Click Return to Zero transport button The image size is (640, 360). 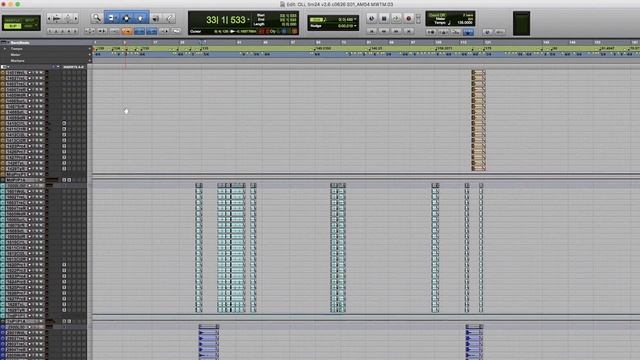371,31
